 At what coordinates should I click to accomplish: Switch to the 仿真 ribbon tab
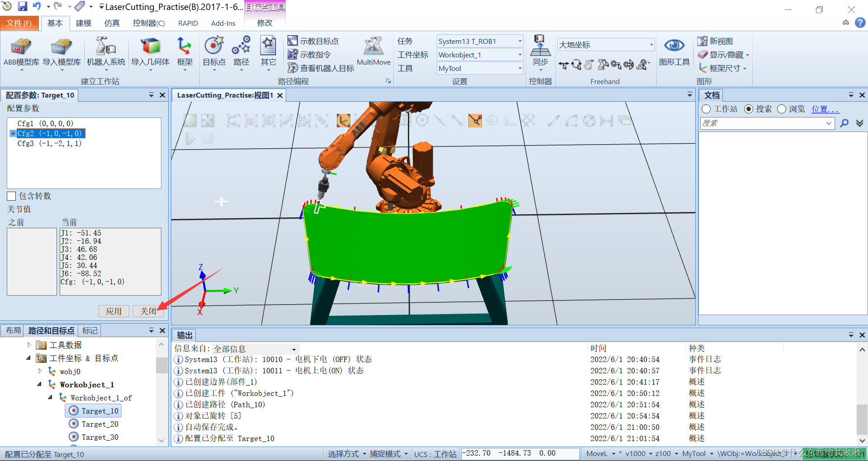[112, 23]
